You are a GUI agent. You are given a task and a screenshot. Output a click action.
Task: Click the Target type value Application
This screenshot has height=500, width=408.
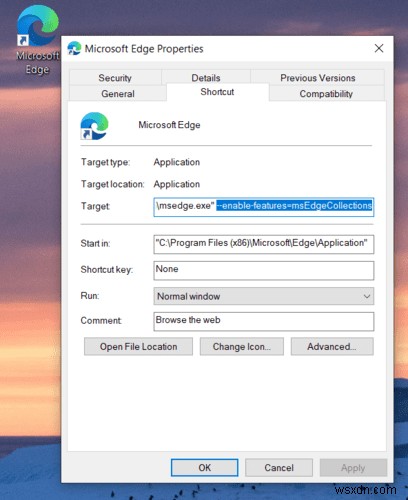[177, 162]
